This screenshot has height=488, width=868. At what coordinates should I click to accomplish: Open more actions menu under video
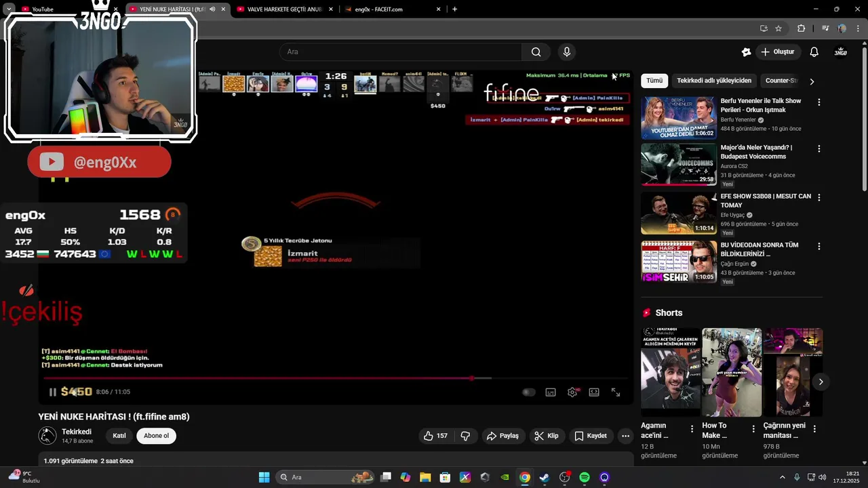click(x=625, y=436)
